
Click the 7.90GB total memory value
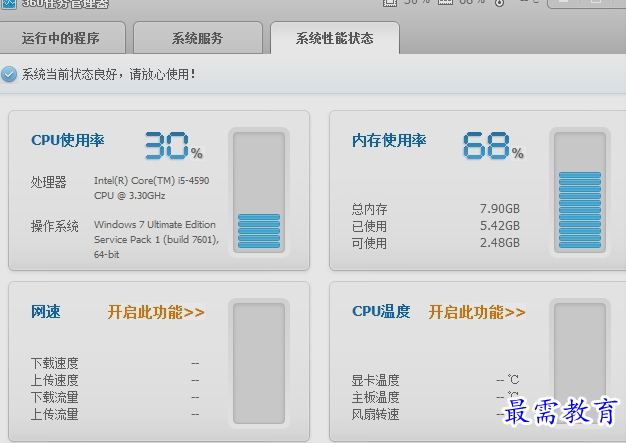coord(500,209)
